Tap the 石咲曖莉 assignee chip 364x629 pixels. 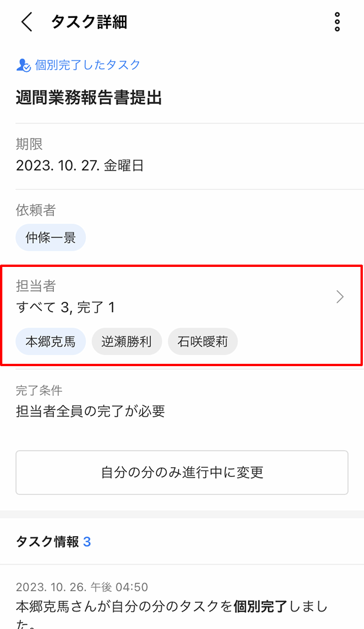pyautogui.click(x=203, y=341)
